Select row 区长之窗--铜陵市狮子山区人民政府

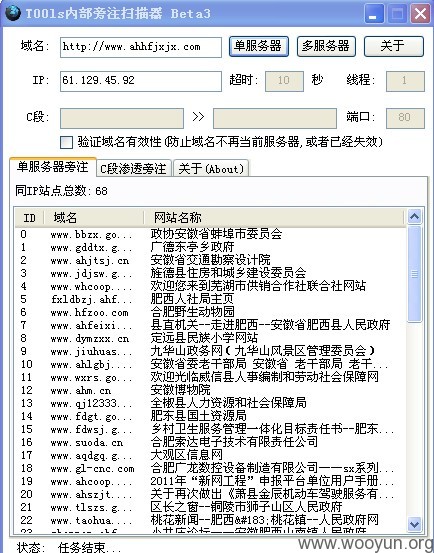pyautogui.click(x=211, y=507)
